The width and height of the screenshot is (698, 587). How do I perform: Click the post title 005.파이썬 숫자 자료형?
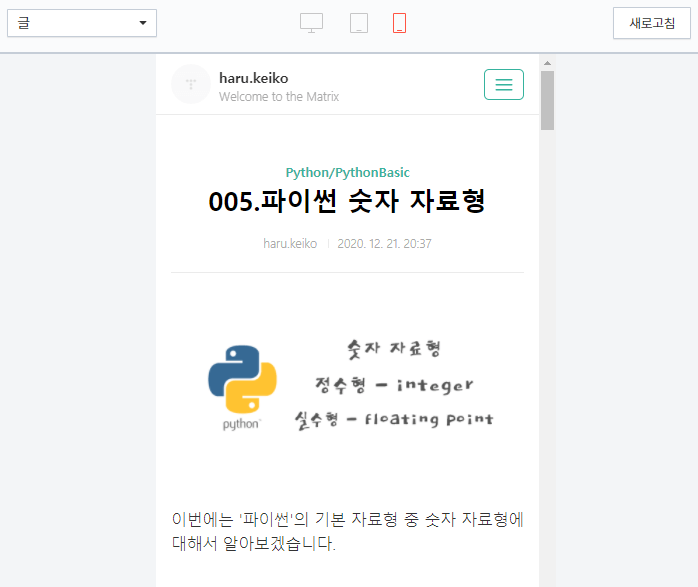[347, 201]
